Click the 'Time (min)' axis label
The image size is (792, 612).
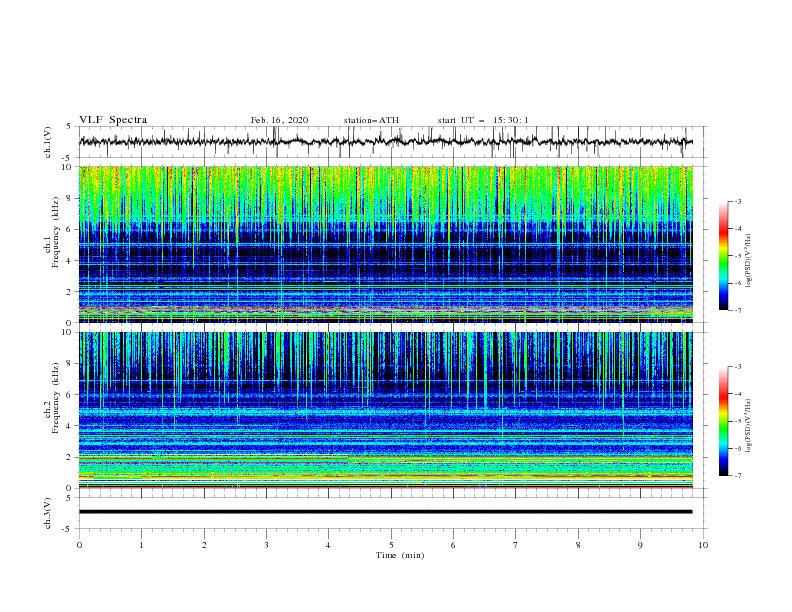(x=400, y=555)
